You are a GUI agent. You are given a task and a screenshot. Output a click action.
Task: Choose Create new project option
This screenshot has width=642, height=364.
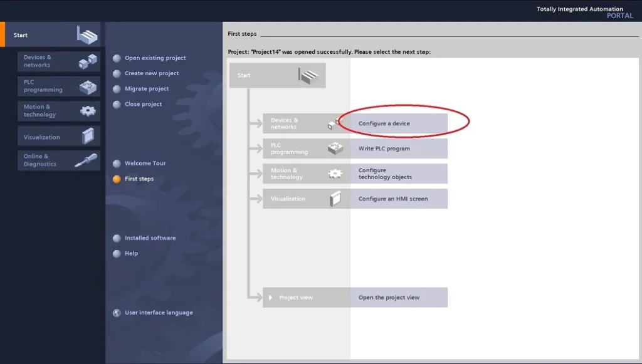(x=152, y=73)
